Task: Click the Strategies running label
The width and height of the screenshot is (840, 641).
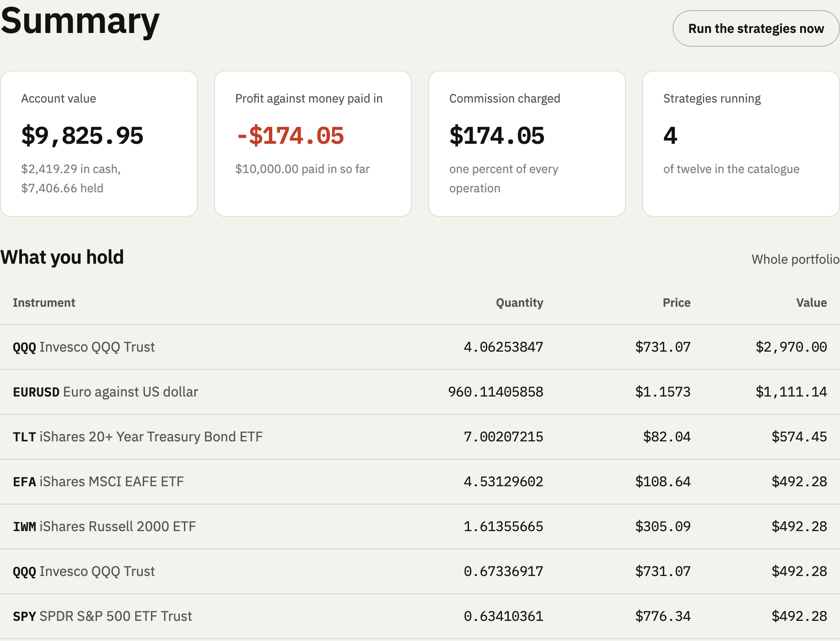Action: click(x=712, y=98)
